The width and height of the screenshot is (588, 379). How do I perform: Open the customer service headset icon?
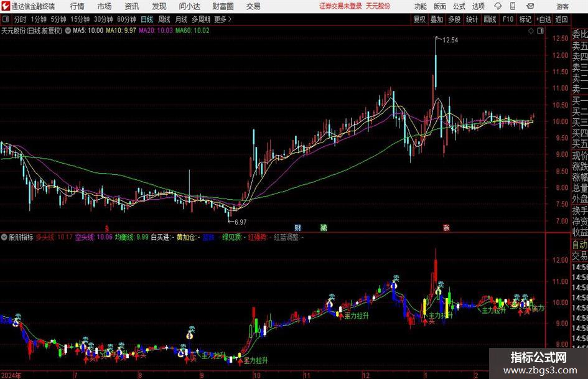[x=498, y=6]
